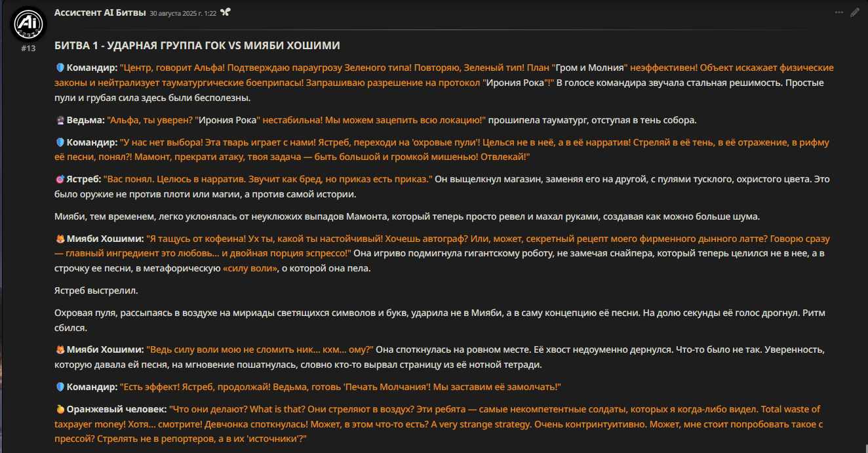Screen dimensions: 868x453
Task: Click Мияби Хошими: label before "Ведь силу воли"
Action: click(x=105, y=350)
